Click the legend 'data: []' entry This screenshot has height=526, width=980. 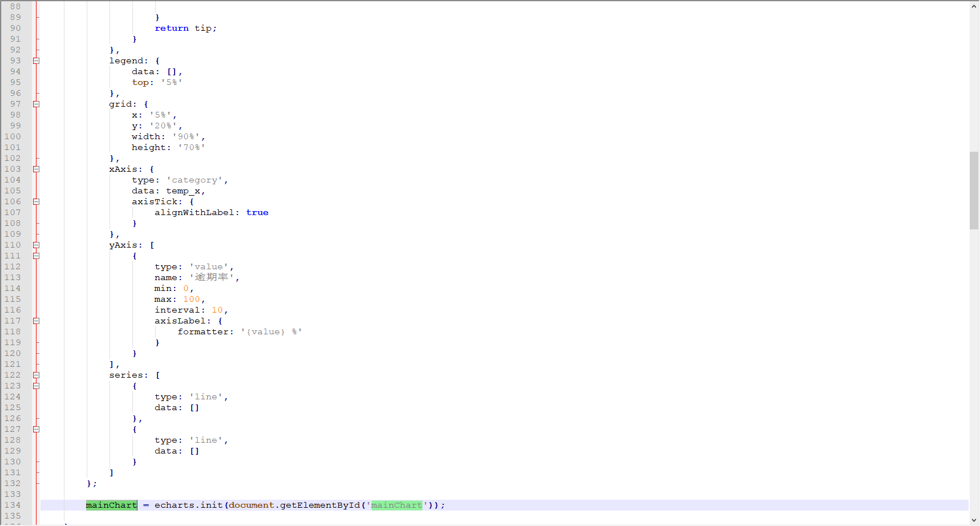(155, 71)
